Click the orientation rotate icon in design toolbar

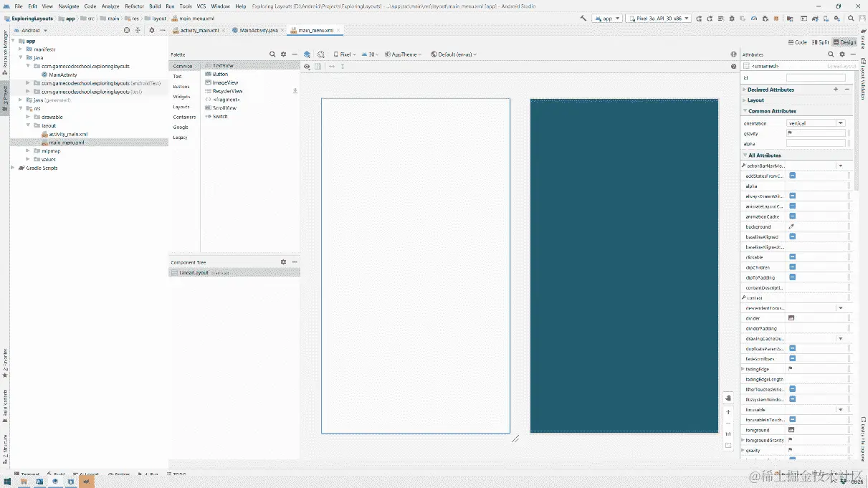321,54
